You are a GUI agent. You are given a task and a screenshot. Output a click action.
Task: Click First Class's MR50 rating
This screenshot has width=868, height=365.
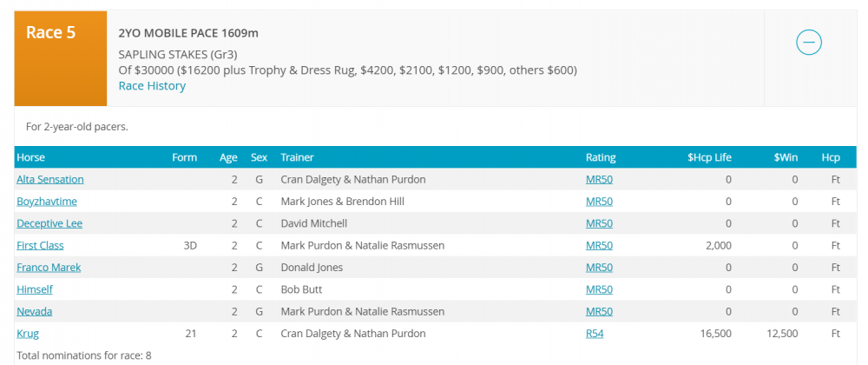tap(600, 245)
